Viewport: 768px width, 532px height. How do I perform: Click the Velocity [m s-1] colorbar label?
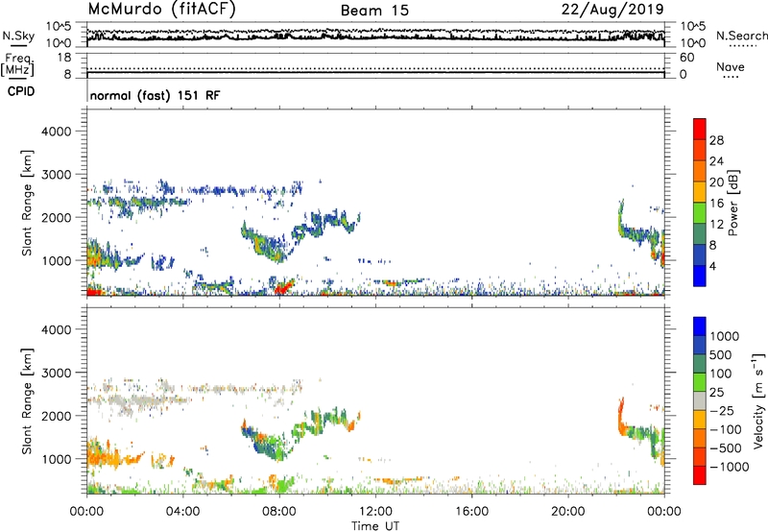click(758, 400)
